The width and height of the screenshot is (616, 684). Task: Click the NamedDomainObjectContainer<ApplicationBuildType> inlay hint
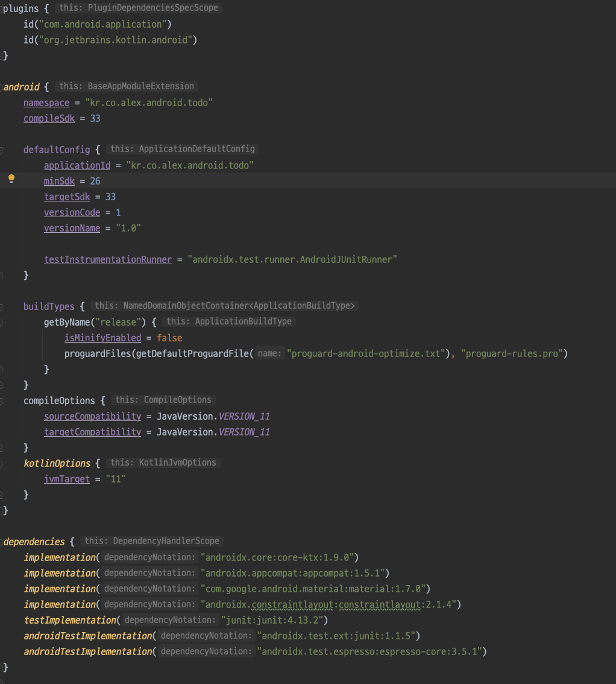click(225, 306)
